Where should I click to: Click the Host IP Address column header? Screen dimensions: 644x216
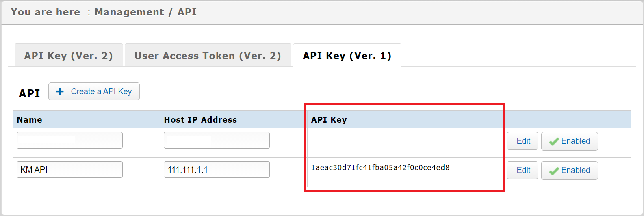[x=200, y=120]
